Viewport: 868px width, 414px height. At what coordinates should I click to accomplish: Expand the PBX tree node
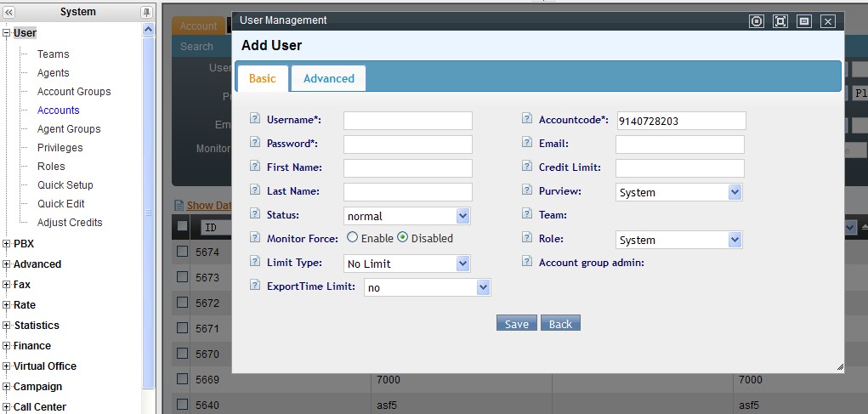coord(7,244)
